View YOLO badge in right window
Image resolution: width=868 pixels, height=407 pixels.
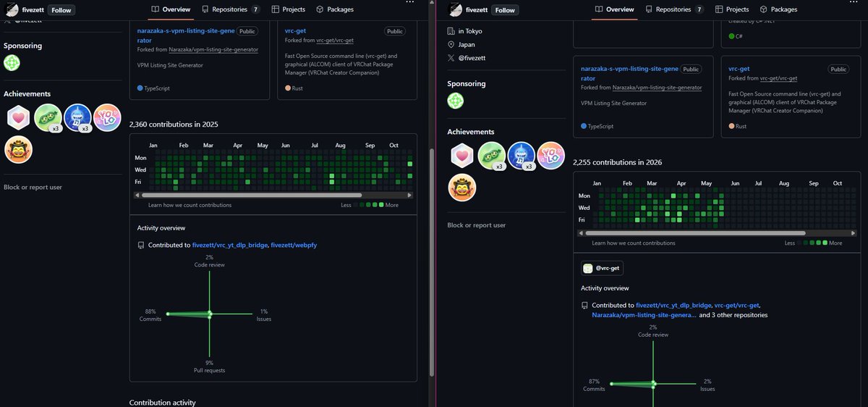point(550,154)
